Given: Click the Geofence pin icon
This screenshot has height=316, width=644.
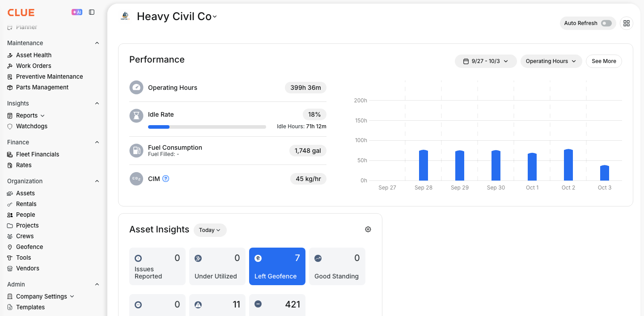Looking at the screenshot, I should (10, 247).
